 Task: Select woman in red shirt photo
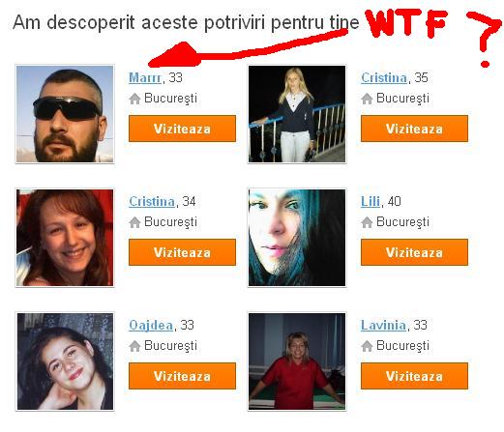tap(297, 361)
